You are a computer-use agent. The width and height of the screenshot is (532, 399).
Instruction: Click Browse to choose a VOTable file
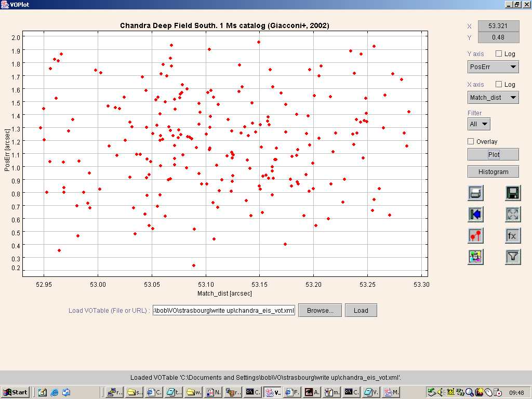pyautogui.click(x=320, y=310)
